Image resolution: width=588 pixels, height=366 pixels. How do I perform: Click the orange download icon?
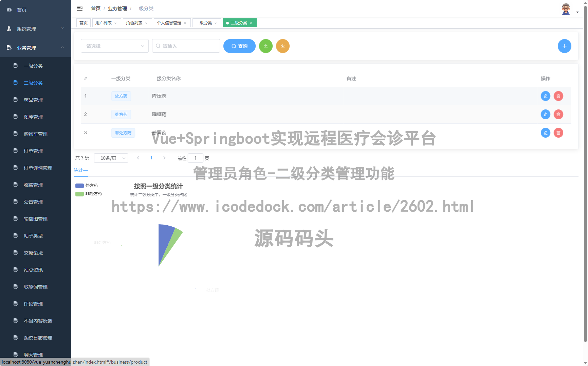click(x=283, y=46)
